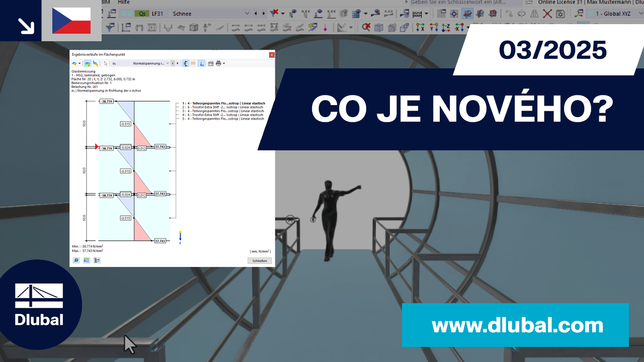
Task: Click the Min. -38.774 N/mm² text
Action: click(87, 246)
